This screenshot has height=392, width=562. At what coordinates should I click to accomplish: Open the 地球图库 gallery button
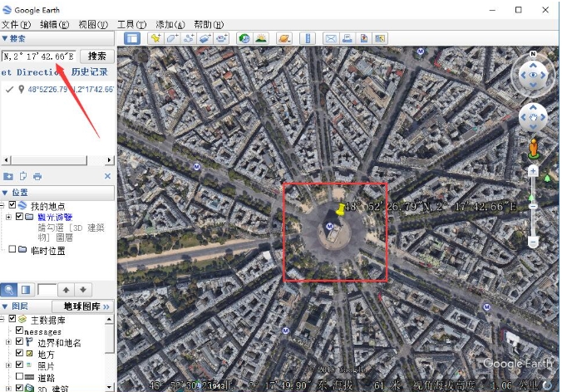(x=83, y=306)
